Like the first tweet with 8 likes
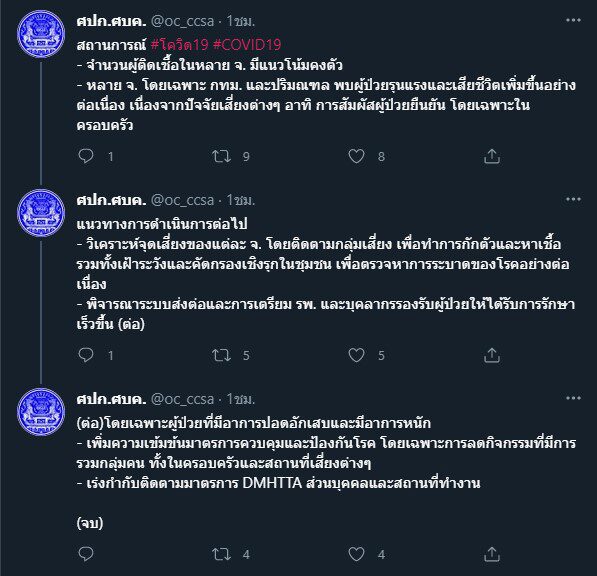 pos(356,156)
